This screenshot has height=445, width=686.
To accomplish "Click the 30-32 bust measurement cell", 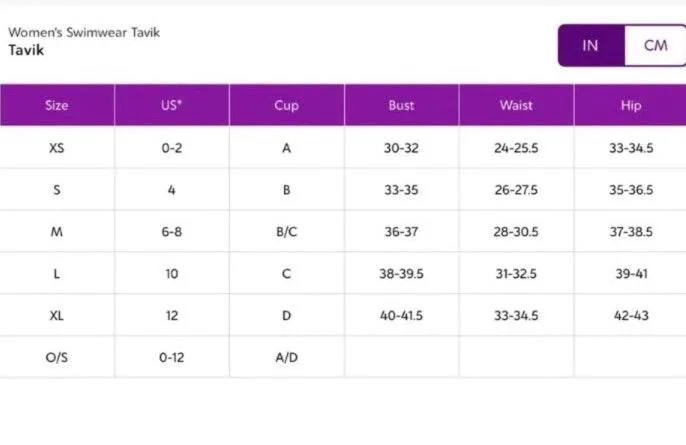I will (x=401, y=148).
